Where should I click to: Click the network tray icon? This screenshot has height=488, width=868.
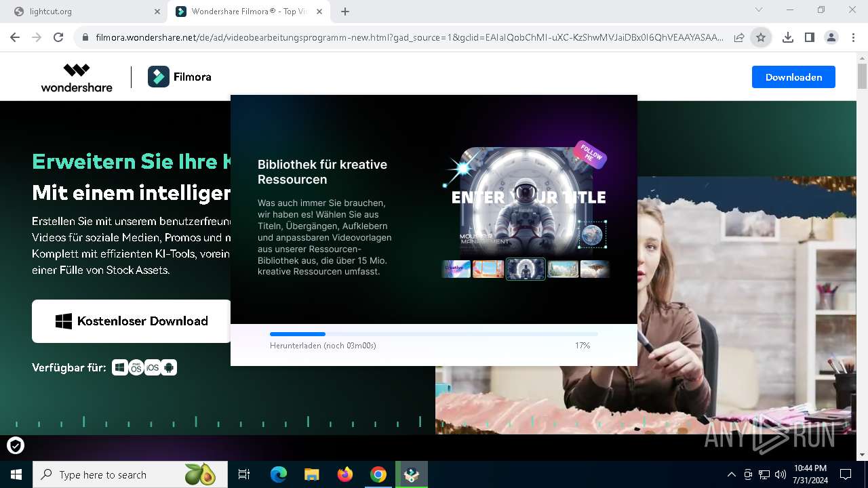tap(764, 474)
